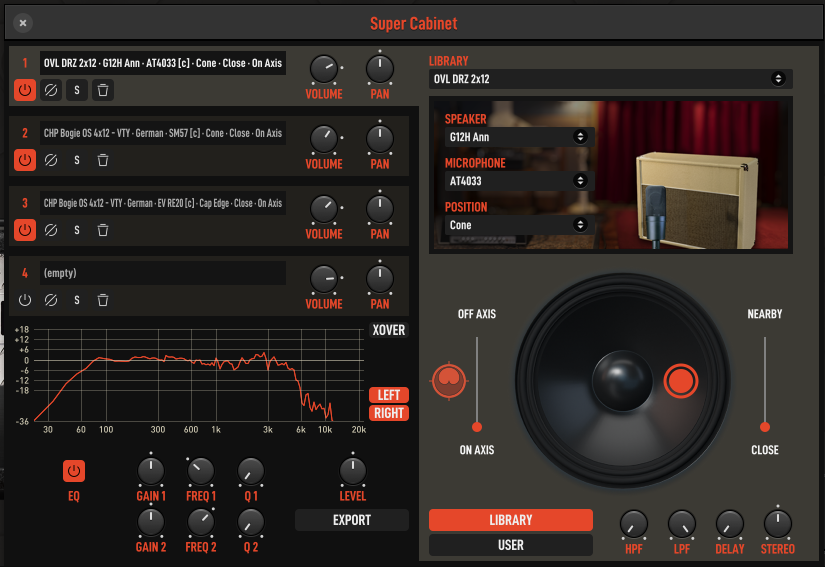Enable power for empty slot 4

pos(25,300)
